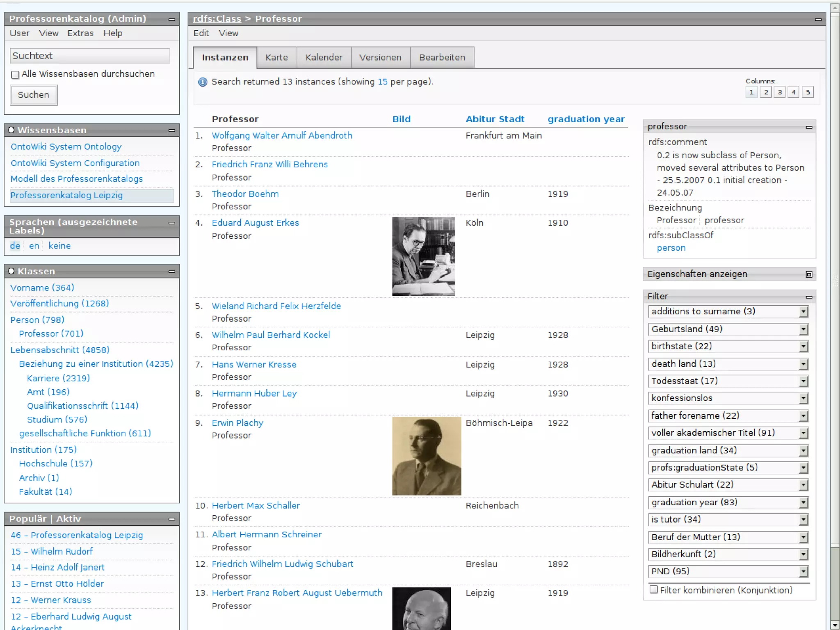Open the Todesstaat (17) filter dropdown

[x=728, y=381]
